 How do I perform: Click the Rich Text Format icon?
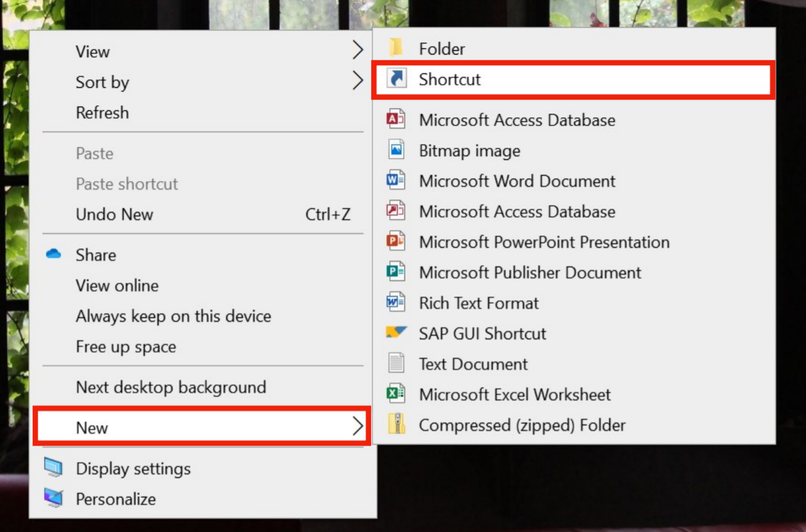click(x=396, y=303)
